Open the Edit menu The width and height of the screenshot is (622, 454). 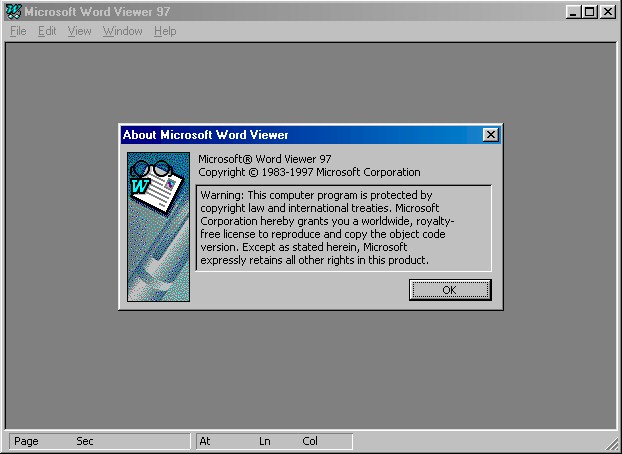point(47,31)
